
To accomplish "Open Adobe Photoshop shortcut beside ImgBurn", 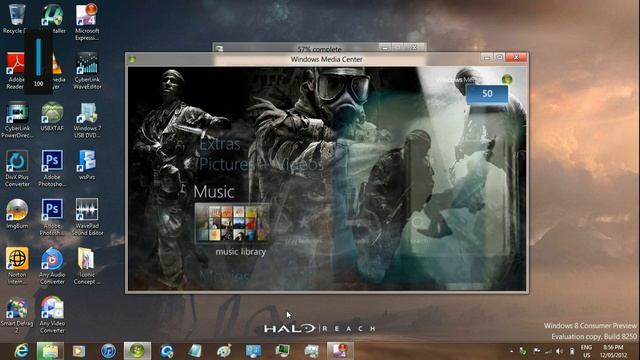I will click(52, 217).
